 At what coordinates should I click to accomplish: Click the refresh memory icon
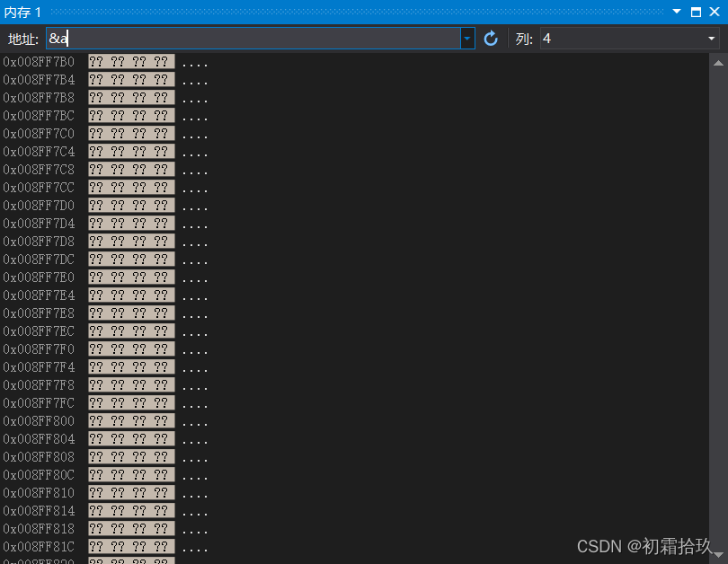coord(491,39)
